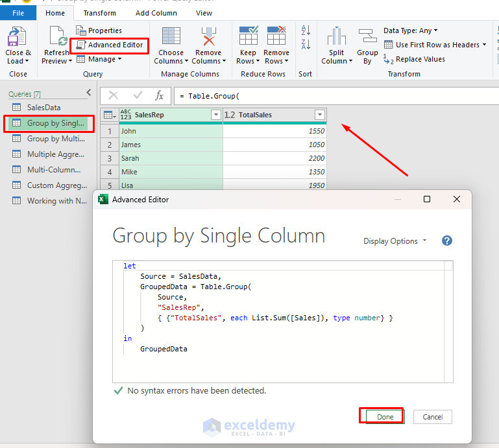Viewport: 499px width, 448px height.
Task: Click the Choose Columns icon
Action: 171,38
